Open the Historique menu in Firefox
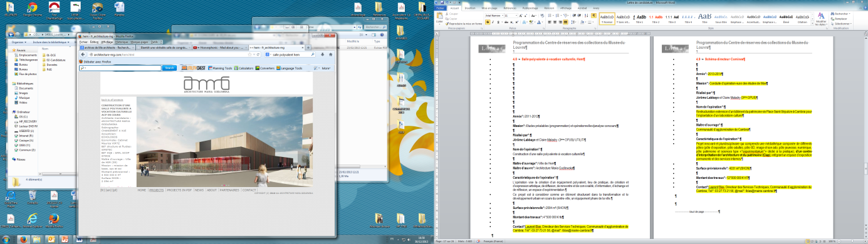 click(x=122, y=42)
